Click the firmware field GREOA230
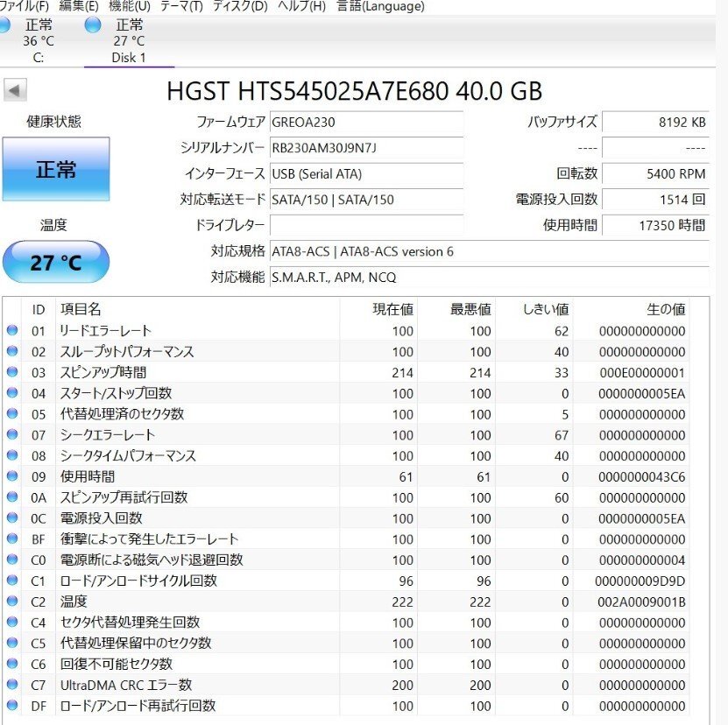The image size is (728, 725). coord(366,122)
